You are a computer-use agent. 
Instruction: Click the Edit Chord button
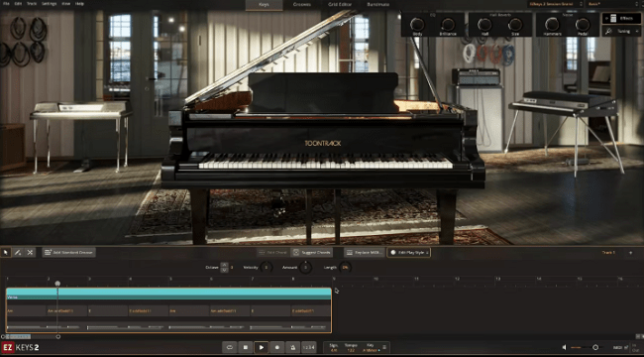click(x=272, y=253)
